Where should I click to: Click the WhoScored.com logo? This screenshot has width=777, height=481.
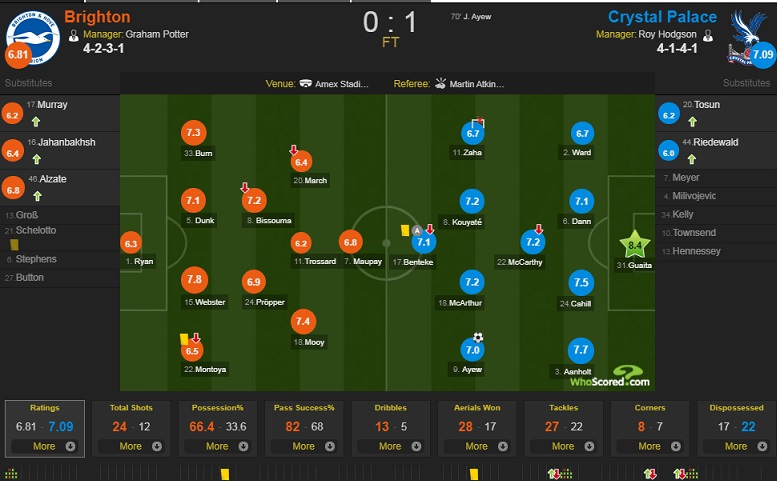(x=610, y=376)
